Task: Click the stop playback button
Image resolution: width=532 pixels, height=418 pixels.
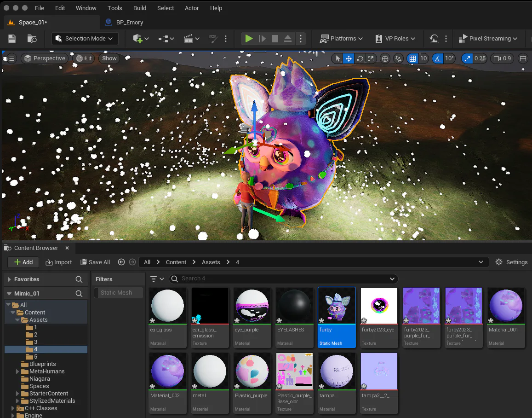Action: pos(275,39)
